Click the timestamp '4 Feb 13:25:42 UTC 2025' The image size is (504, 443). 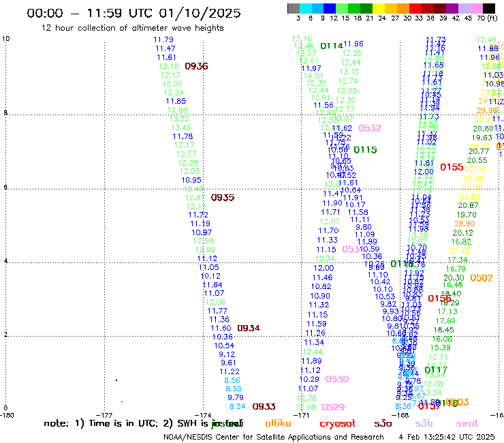click(447, 437)
